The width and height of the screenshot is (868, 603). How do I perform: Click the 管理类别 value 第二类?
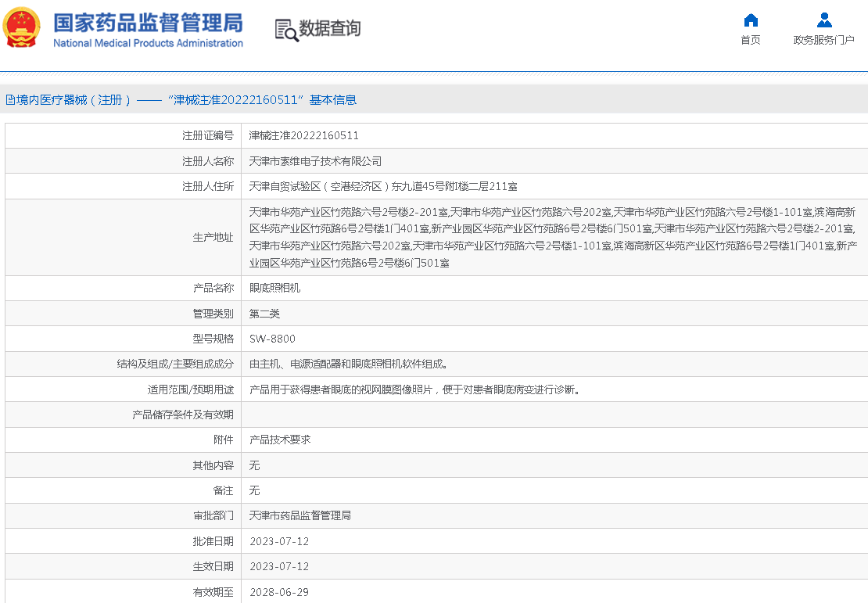click(x=264, y=314)
